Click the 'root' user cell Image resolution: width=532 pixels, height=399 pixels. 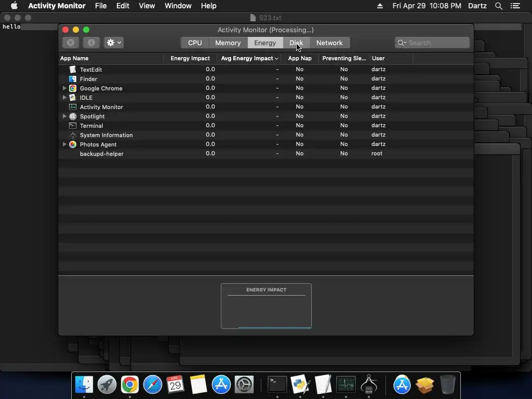tap(377, 153)
